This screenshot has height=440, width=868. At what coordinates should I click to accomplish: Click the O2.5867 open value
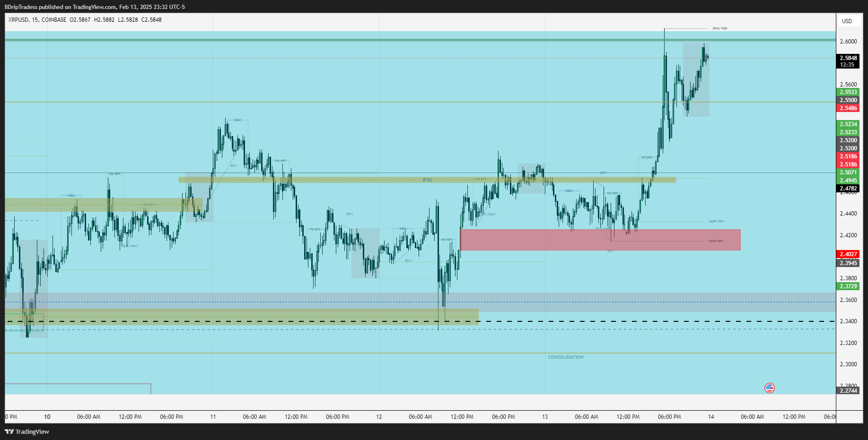(x=80, y=20)
